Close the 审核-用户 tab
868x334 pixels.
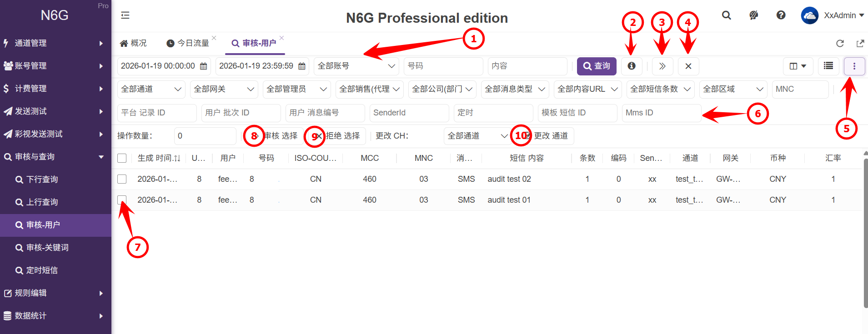pos(281,38)
